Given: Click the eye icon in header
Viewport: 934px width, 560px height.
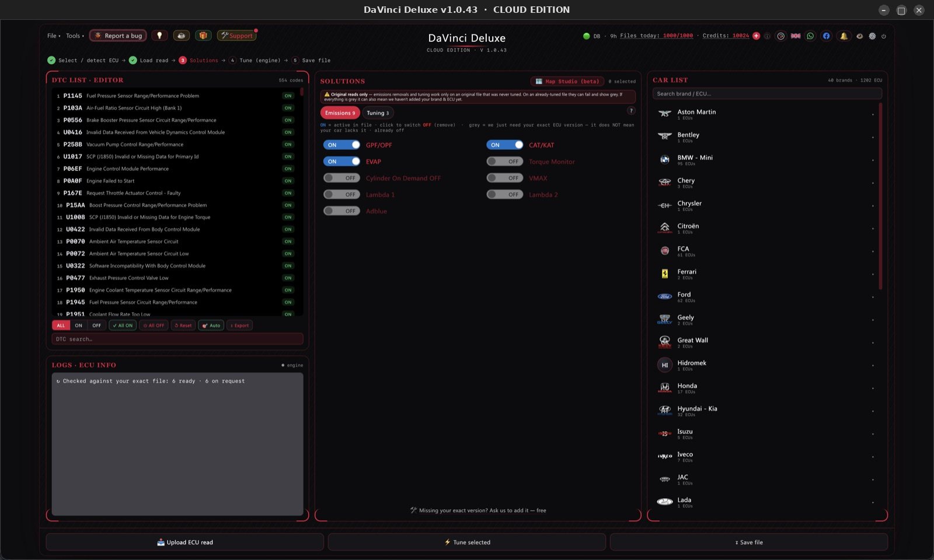Looking at the screenshot, I should [859, 36].
